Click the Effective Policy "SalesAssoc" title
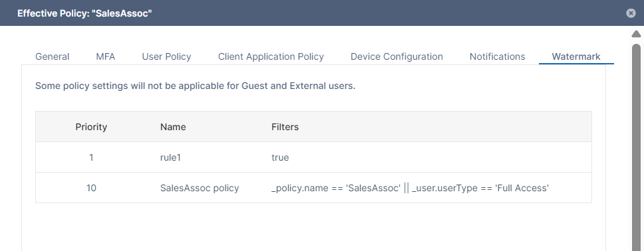This screenshot has height=251, width=644. tap(84, 13)
